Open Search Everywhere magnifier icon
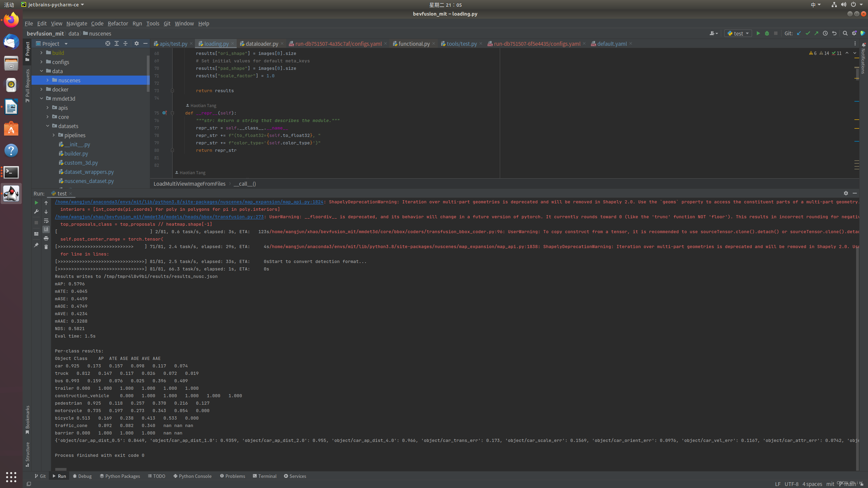 pyautogui.click(x=845, y=33)
